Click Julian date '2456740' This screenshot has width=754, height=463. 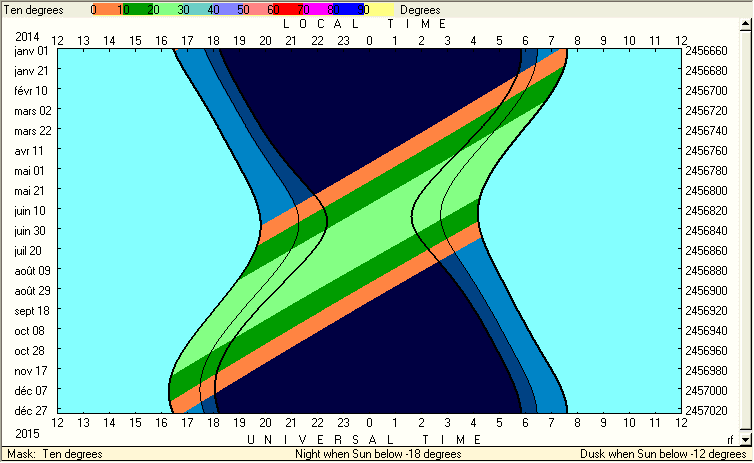point(706,131)
